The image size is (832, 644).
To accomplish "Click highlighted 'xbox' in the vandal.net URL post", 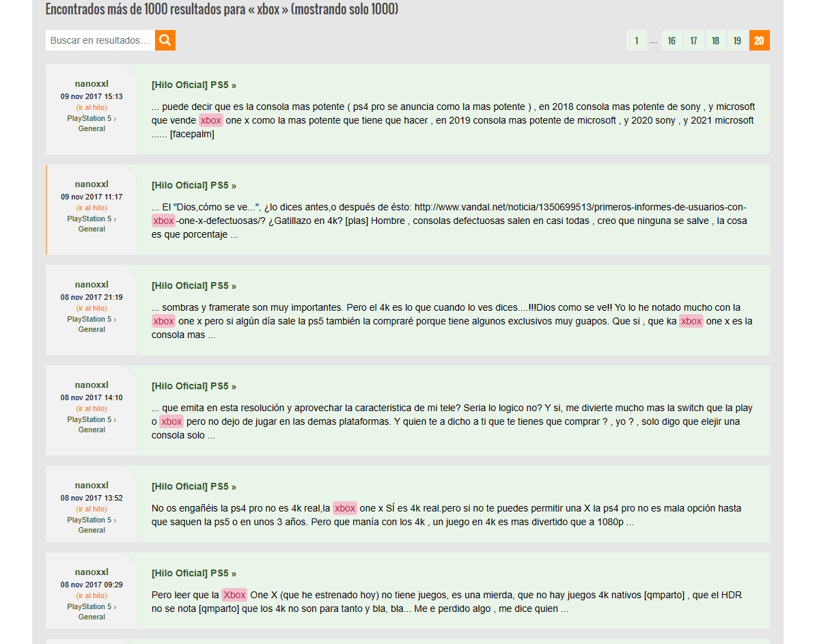I will click(x=164, y=221).
